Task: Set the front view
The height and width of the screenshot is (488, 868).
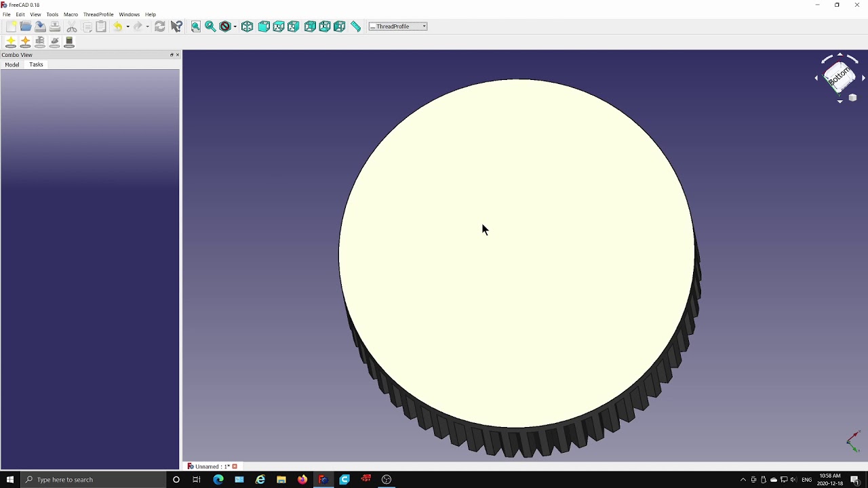Action: 264,26
